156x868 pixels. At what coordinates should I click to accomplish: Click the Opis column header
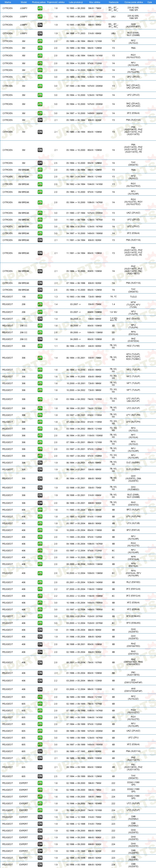(150, 2)
